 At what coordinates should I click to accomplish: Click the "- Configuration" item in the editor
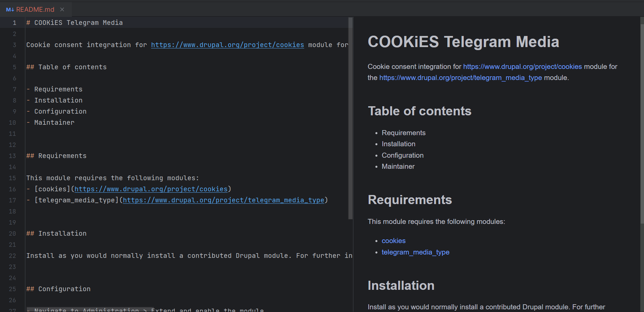pyautogui.click(x=60, y=111)
